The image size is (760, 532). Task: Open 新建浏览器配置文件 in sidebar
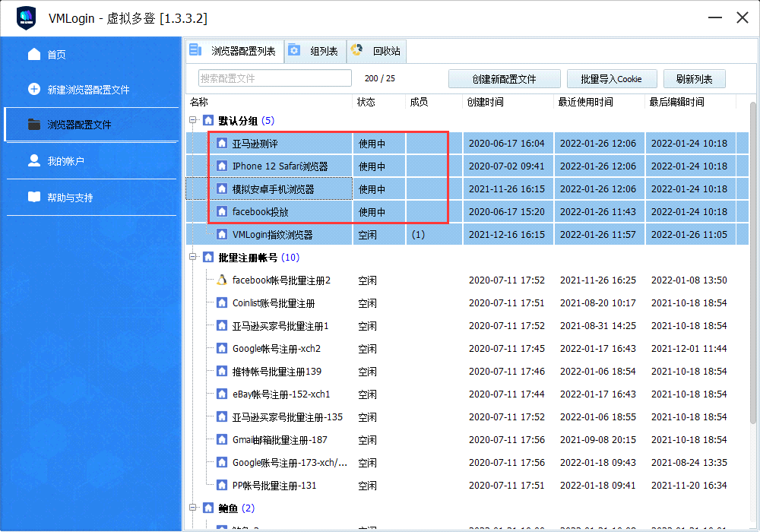pyautogui.click(x=91, y=90)
